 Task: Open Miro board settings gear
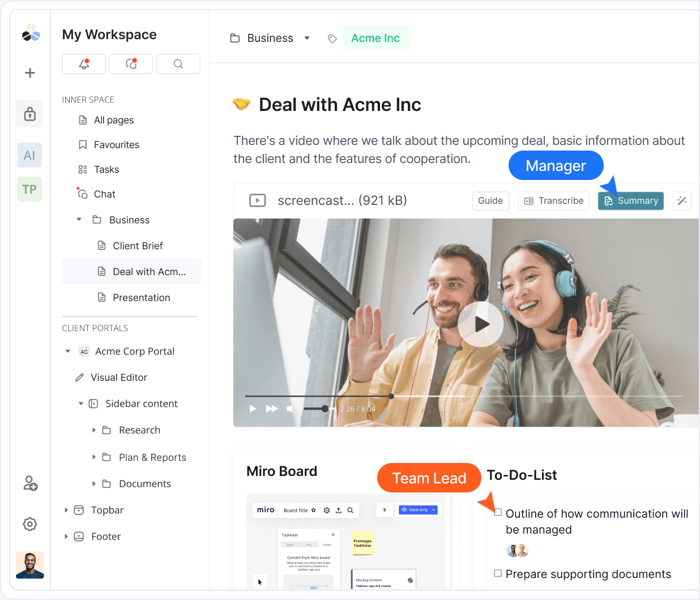[327, 510]
